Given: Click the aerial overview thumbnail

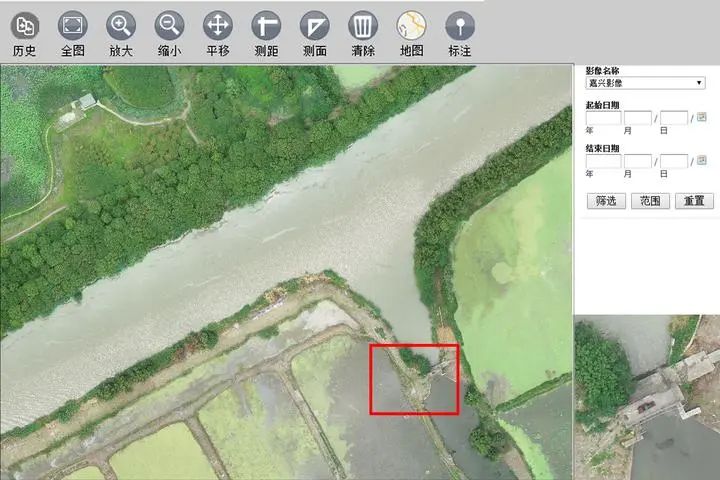Looking at the screenshot, I should tap(647, 397).
